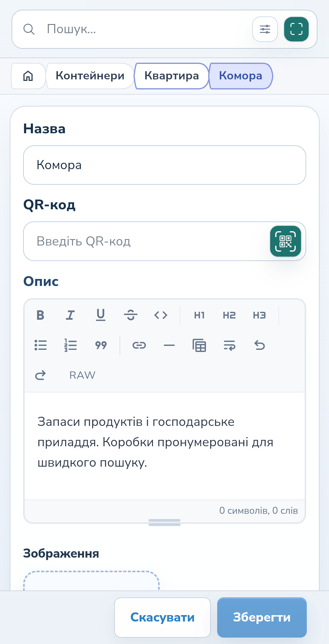Viewport: 329px width, 644px height.
Task: Apply H1 heading
Action: 199,315
